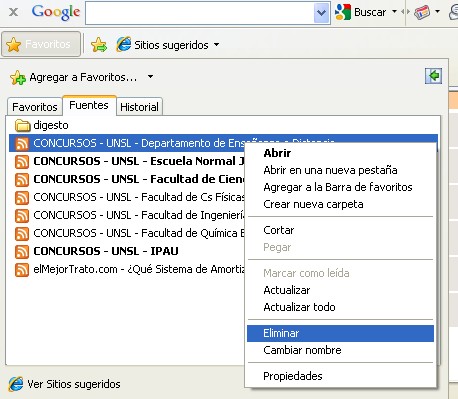Choose Cambiar nombre
Image resolution: width=458 pixels, height=399 pixels.
(x=340, y=350)
